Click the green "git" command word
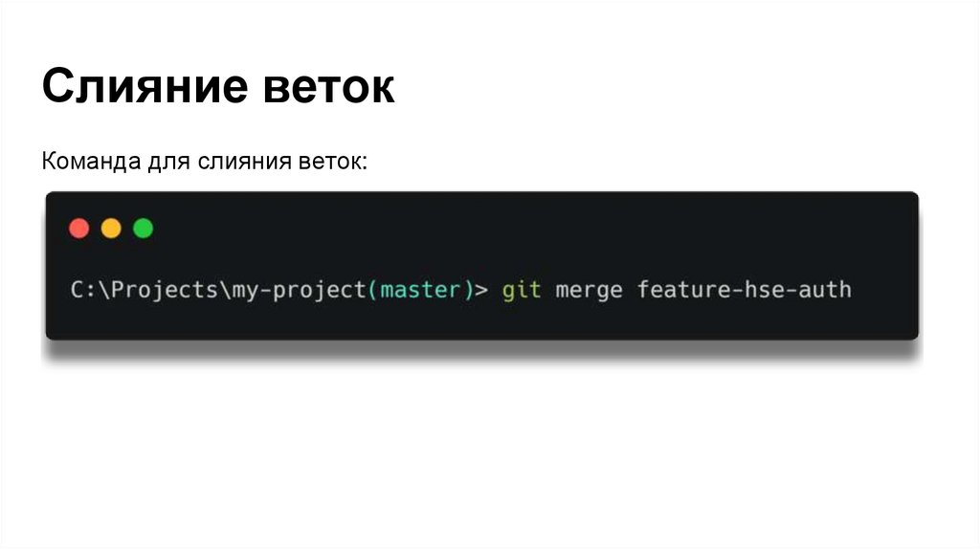 [522, 289]
